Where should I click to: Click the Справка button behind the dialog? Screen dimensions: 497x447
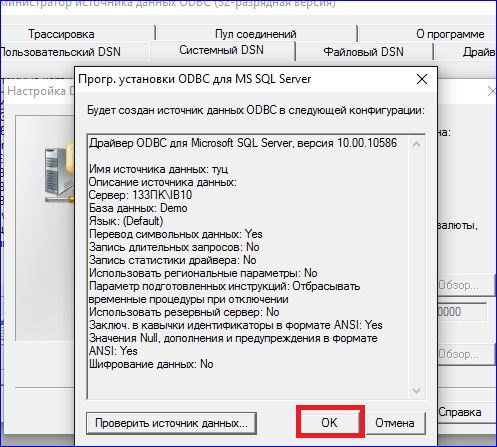(x=460, y=412)
